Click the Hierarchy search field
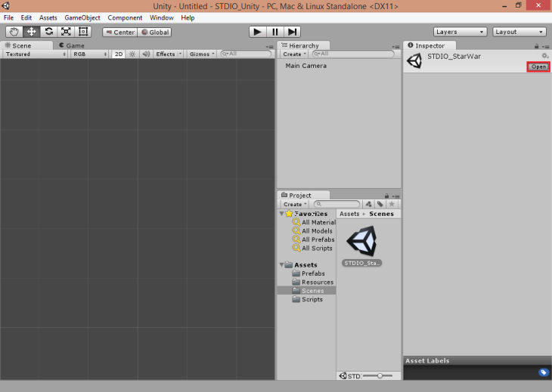Image resolution: width=552 pixels, height=392 pixels. click(x=353, y=54)
